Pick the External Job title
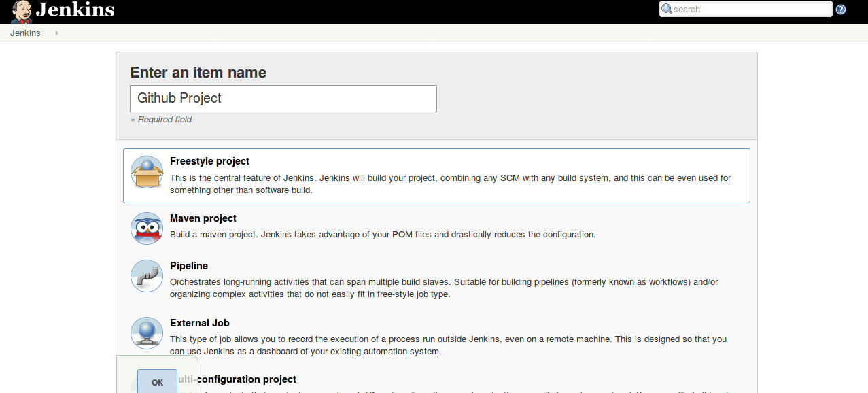This screenshot has width=868, height=393. pyautogui.click(x=199, y=323)
